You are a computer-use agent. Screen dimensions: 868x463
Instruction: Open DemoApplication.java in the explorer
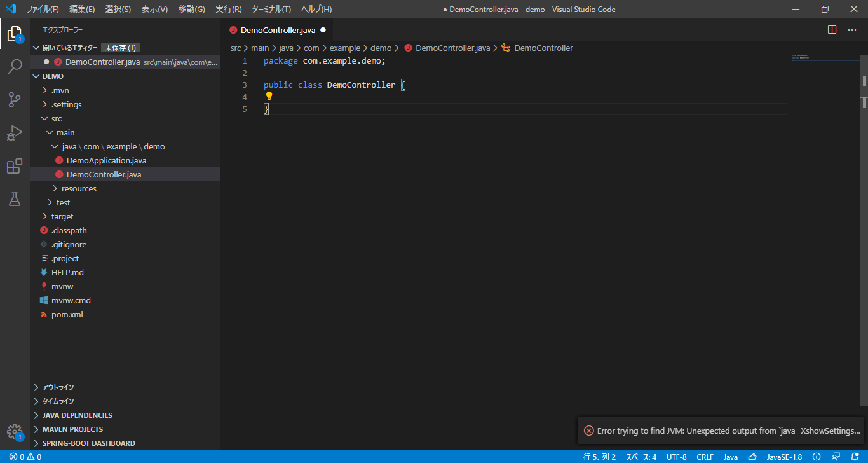pyautogui.click(x=125, y=160)
